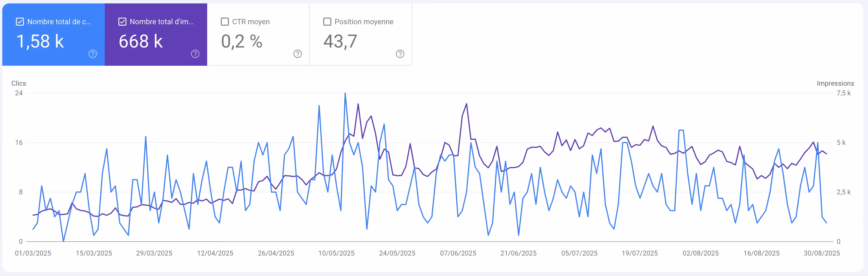868x276 pixels.
Task: Enable the CTR moyen checkbox
Action: (x=225, y=21)
